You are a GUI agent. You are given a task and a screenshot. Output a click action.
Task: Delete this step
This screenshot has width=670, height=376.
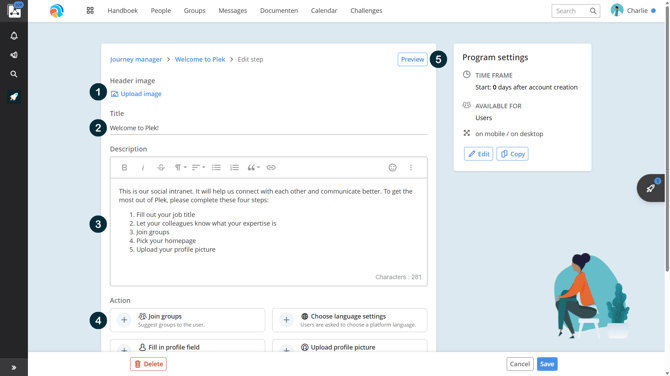point(148,364)
